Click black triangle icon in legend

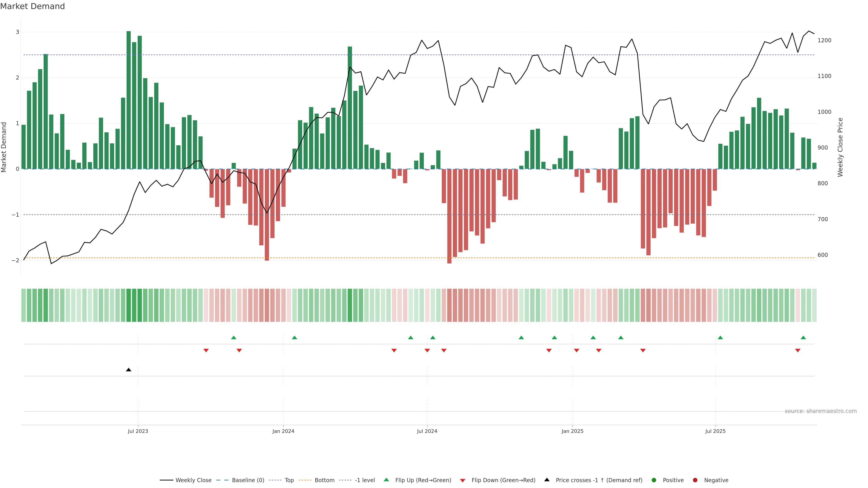pyautogui.click(x=547, y=480)
